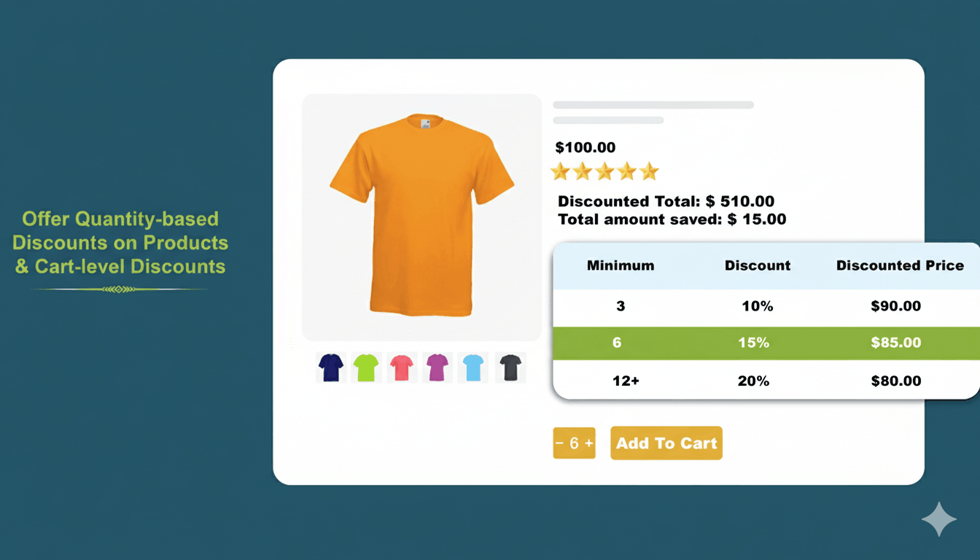Click the Add To Cart button

[666, 443]
